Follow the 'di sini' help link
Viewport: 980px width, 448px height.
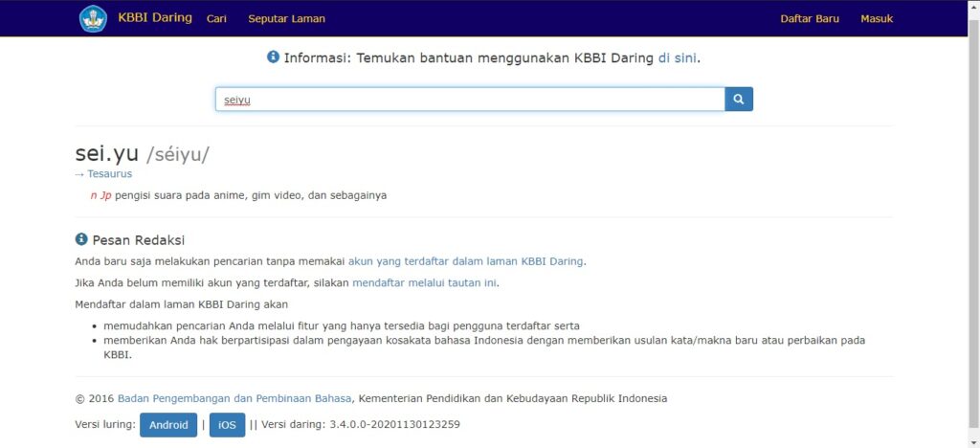(x=678, y=58)
